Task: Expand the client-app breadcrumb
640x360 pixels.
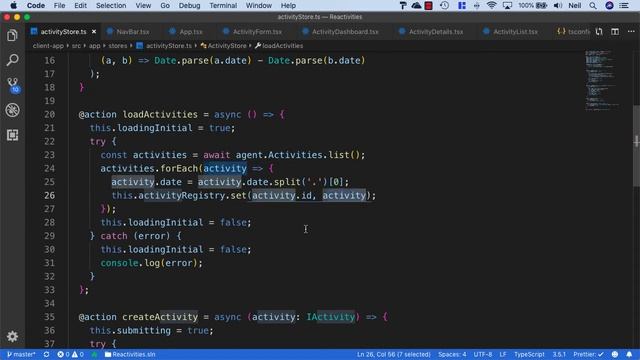Action: click(48, 46)
